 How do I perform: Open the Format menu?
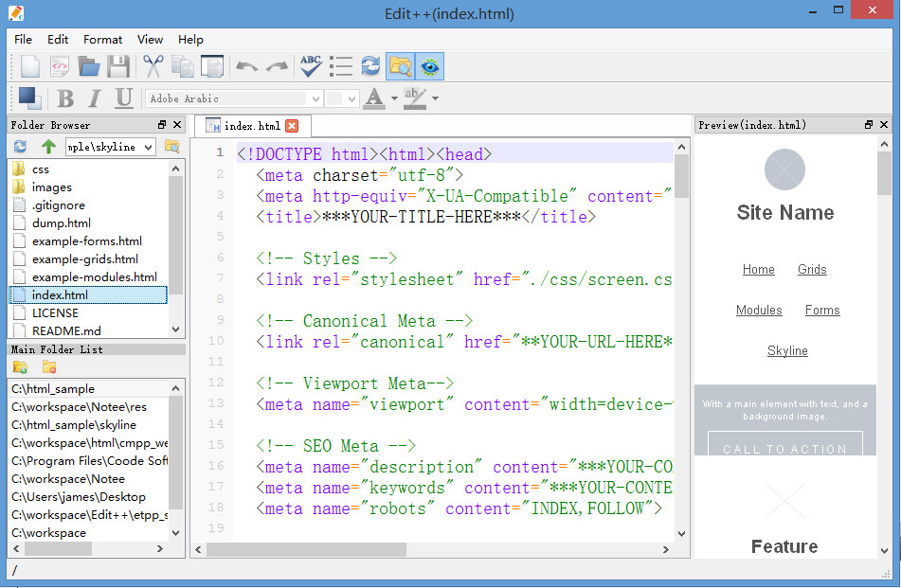pyautogui.click(x=102, y=40)
